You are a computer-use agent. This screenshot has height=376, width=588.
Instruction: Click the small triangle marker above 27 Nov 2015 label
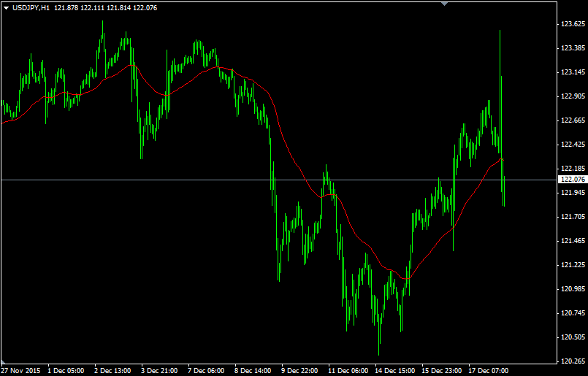coord(4,361)
